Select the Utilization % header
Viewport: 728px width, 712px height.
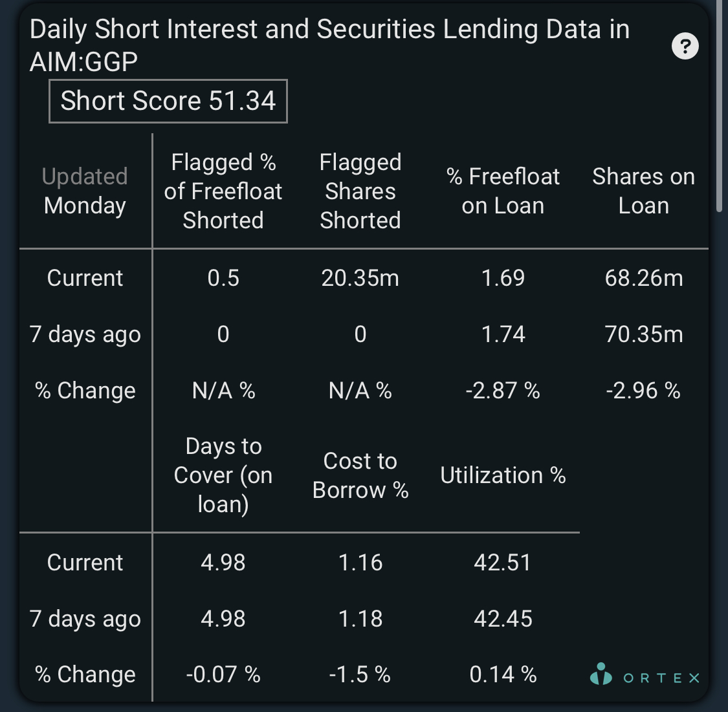pyautogui.click(x=503, y=475)
